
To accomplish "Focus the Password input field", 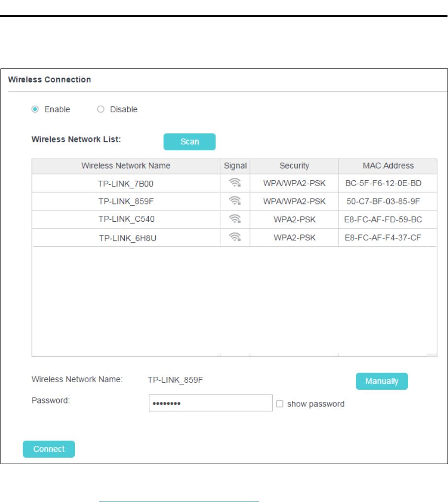I will 210,403.
